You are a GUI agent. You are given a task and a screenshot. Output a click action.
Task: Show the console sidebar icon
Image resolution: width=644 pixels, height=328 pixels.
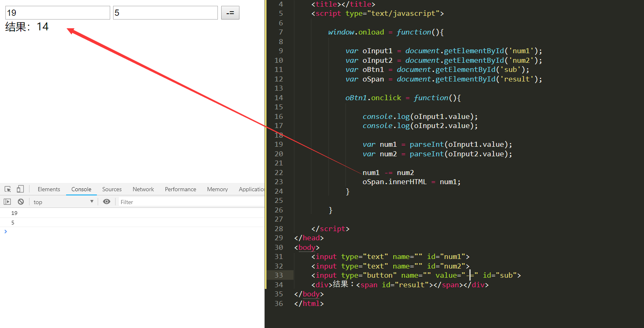coord(7,202)
